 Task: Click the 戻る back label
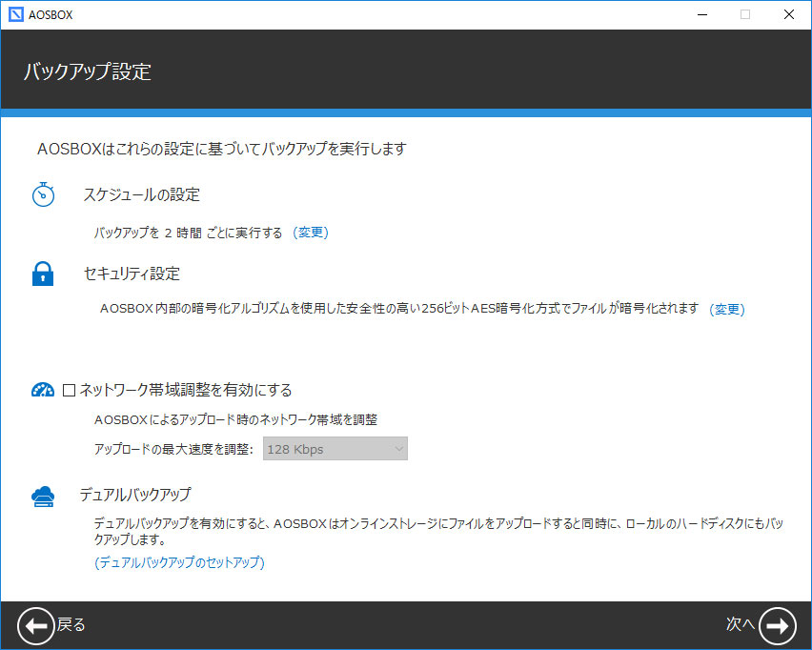[x=71, y=624]
